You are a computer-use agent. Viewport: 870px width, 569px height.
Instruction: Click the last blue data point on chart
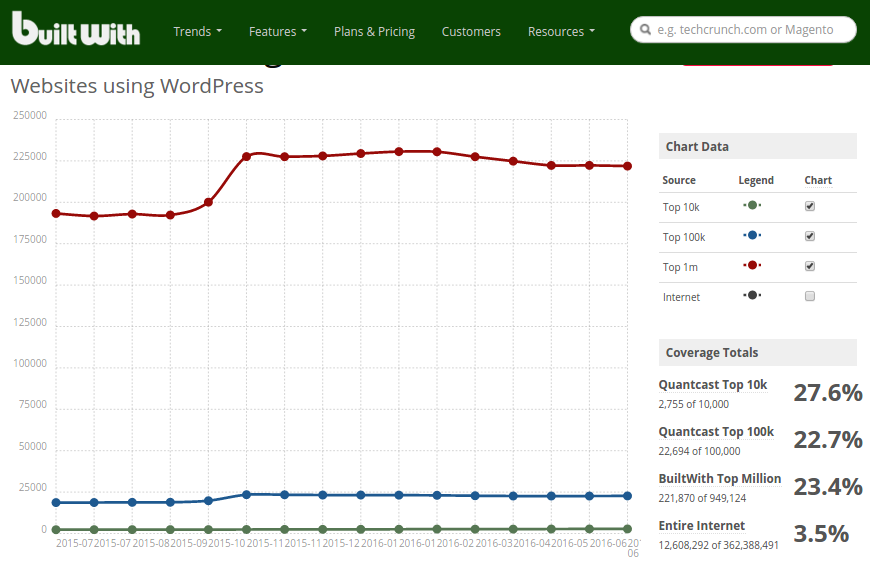(628, 496)
